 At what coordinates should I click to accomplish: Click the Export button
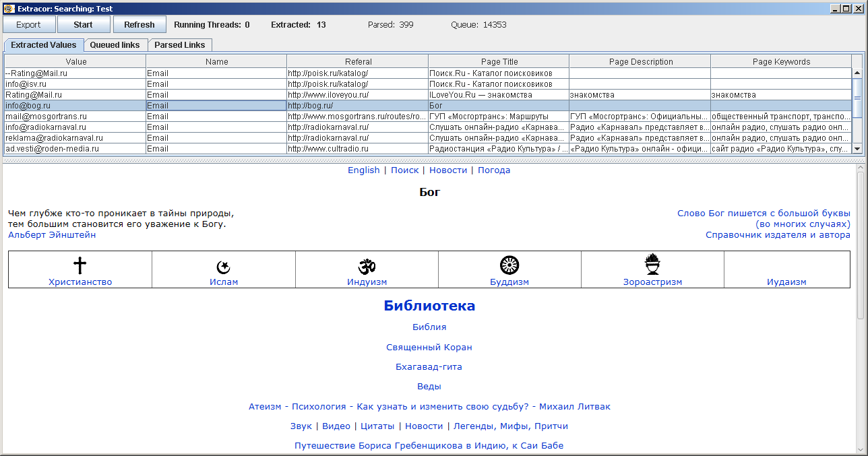click(x=28, y=24)
